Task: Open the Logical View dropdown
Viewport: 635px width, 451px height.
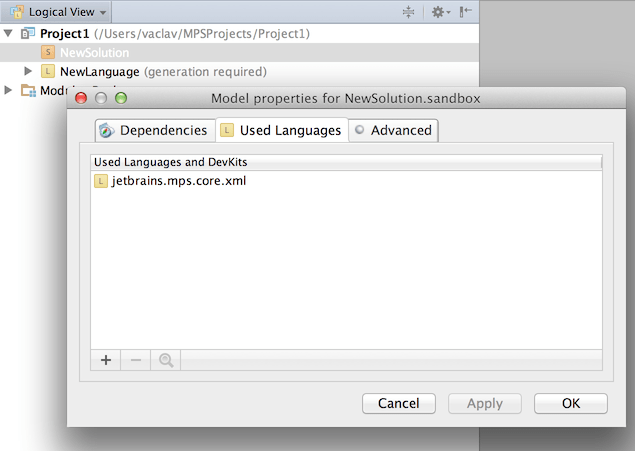Action: (x=56, y=12)
